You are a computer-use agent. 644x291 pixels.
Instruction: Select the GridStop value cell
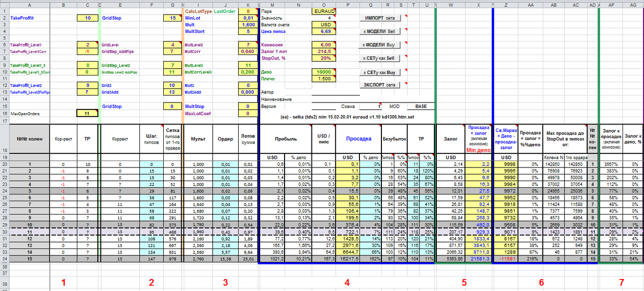(173, 106)
